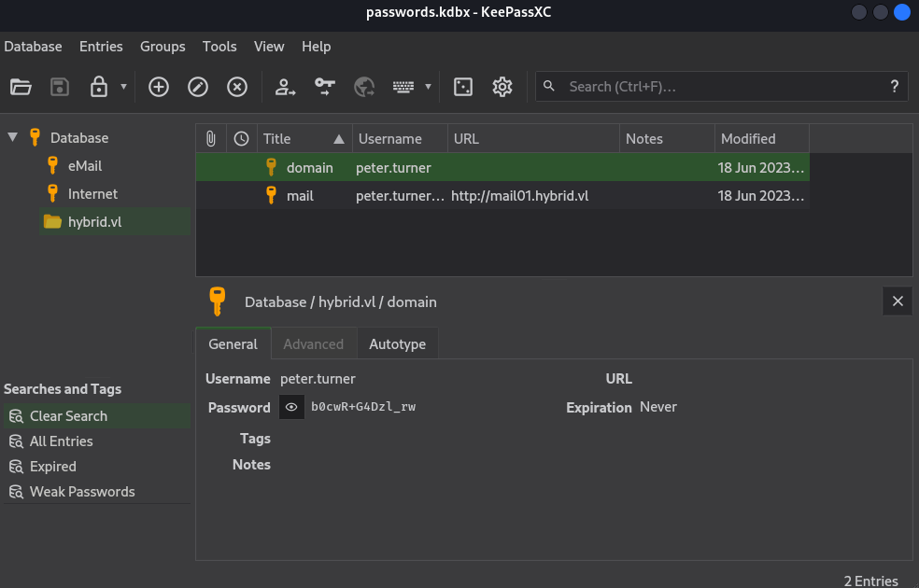Screen dimensions: 919x588
Task: Delete selected entry with X circle icon
Action: pyautogui.click(x=237, y=87)
